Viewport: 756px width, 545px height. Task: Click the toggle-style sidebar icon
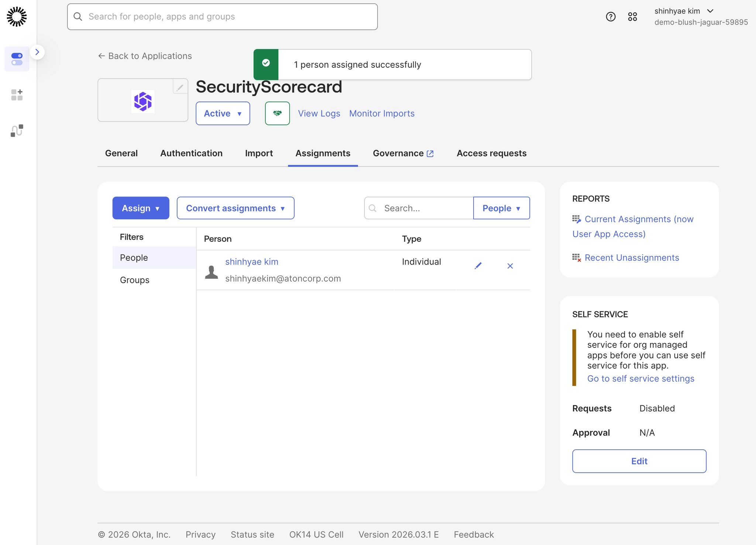[17, 59]
